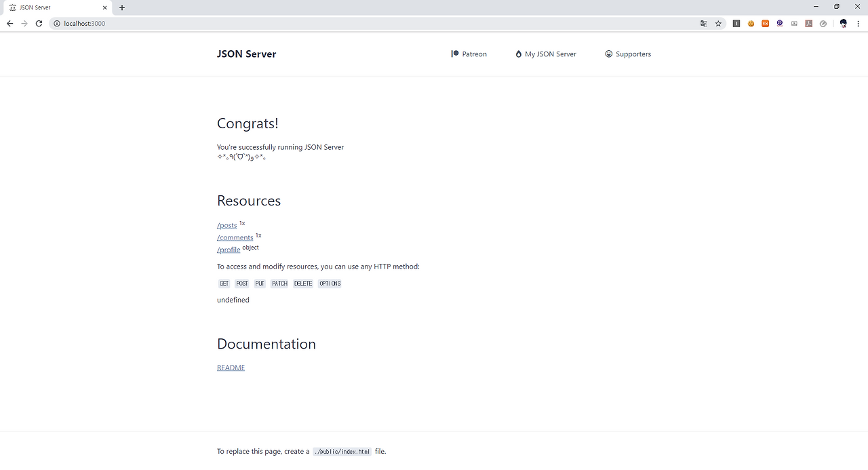Screen dimensions: 868x470
Task: Click the Supporters smiley icon
Action: click(609, 54)
